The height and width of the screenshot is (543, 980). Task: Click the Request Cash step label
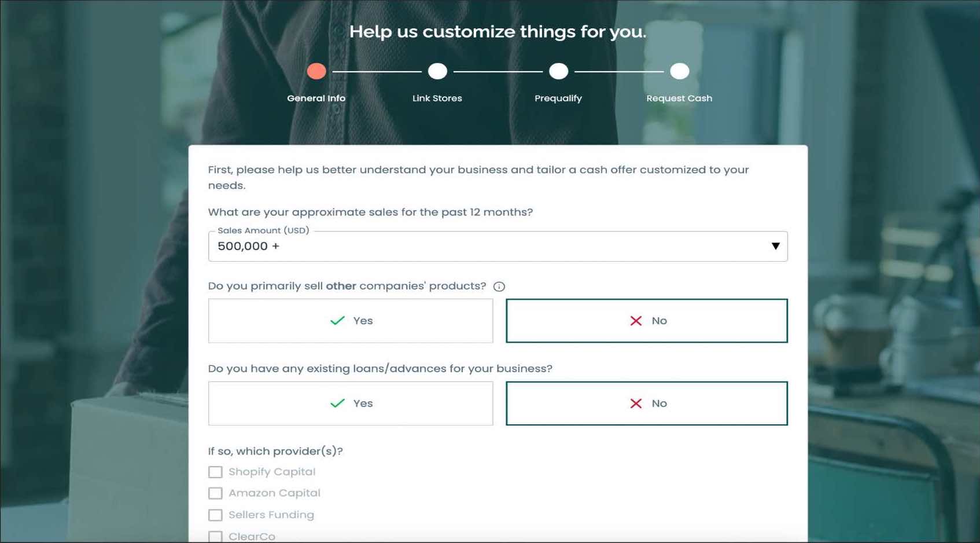[679, 98]
